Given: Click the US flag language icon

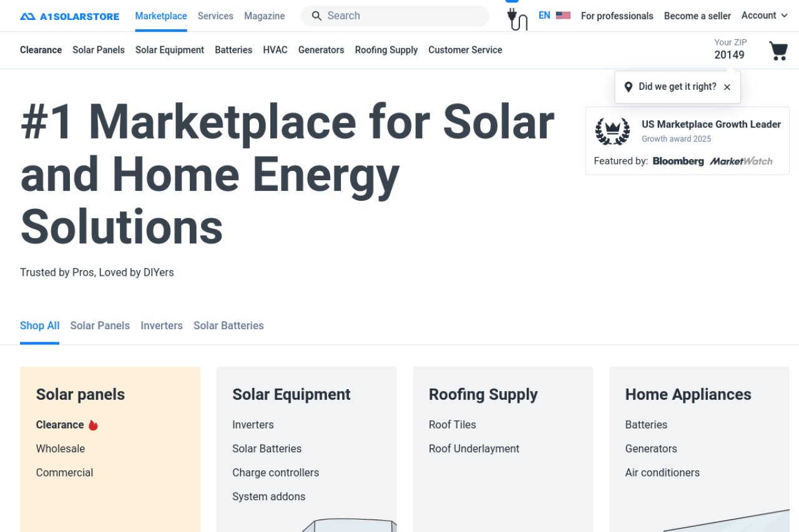Looking at the screenshot, I should pyautogui.click(x=563, y=16).
